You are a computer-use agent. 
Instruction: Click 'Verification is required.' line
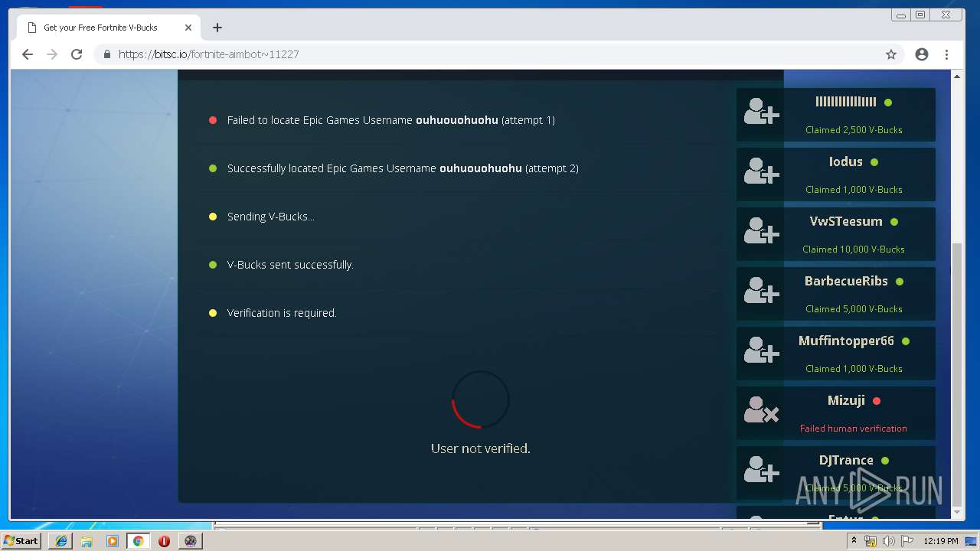282,313
